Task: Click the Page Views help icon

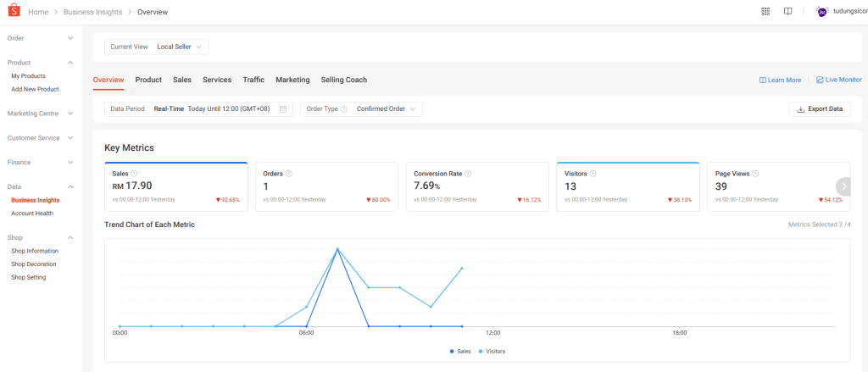Action: [x=755, y=174]
